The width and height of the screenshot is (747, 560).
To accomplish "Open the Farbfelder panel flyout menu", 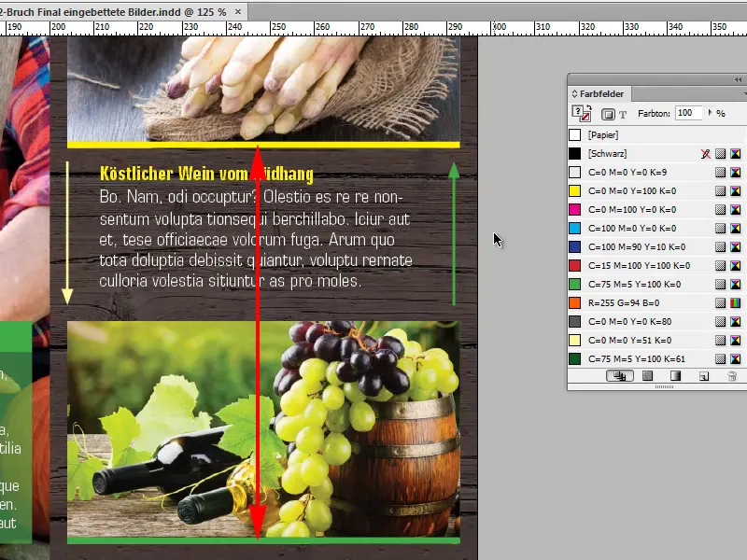I will tap(742, 93).
